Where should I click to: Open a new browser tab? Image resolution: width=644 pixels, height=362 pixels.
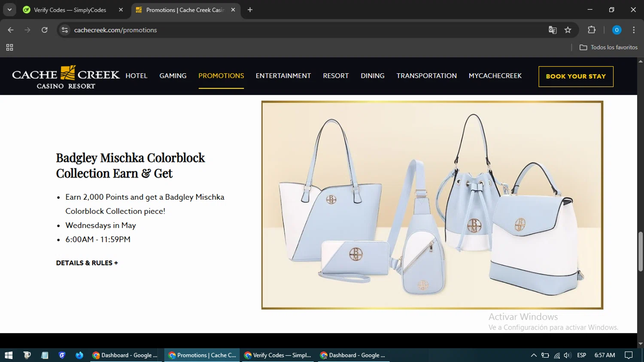(250, 10)
